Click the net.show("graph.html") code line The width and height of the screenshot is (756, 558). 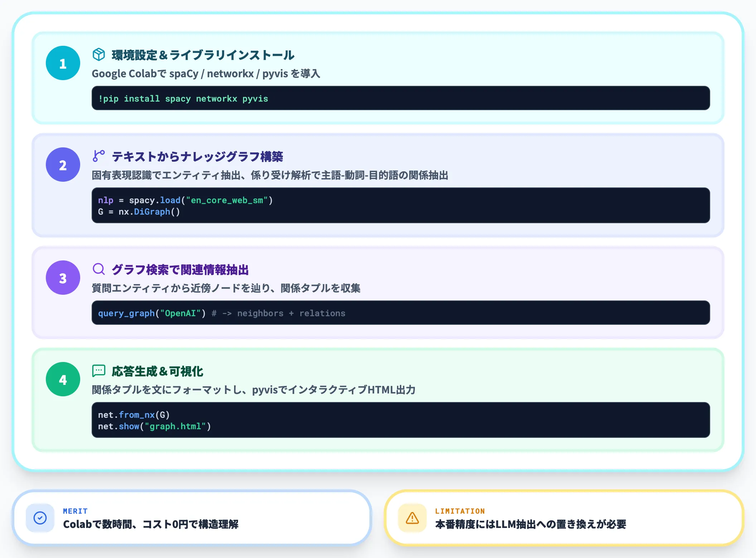(154, 426)
